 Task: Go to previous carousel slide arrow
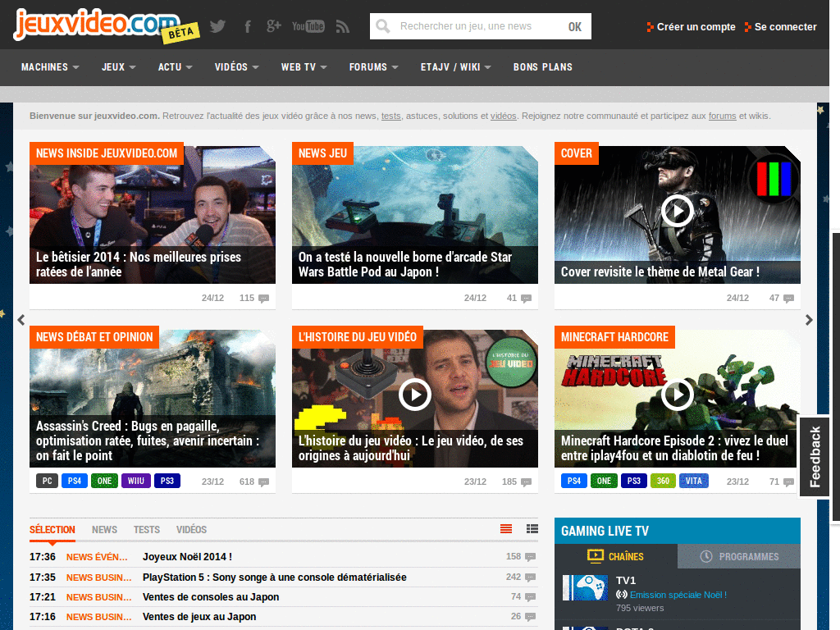21,320
